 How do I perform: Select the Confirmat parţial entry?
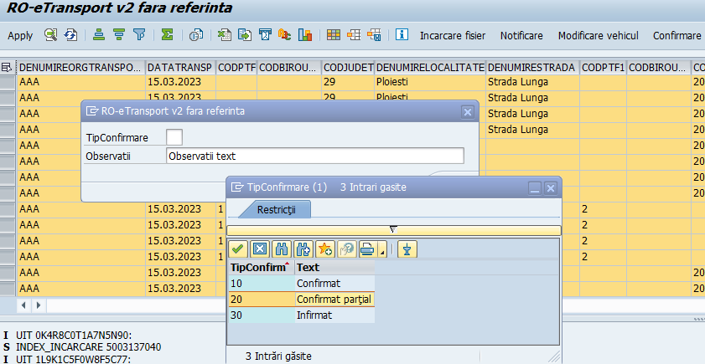coord(335,299)
